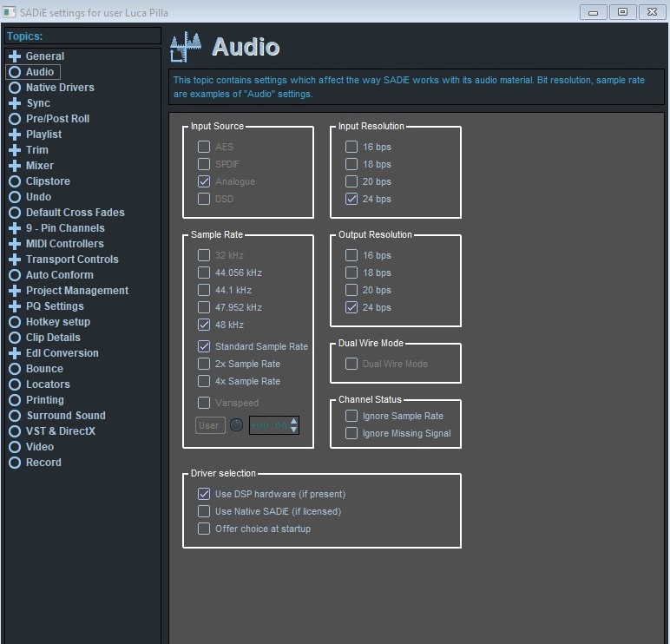Check the SPDIF input source checkbox

[204, 164]
